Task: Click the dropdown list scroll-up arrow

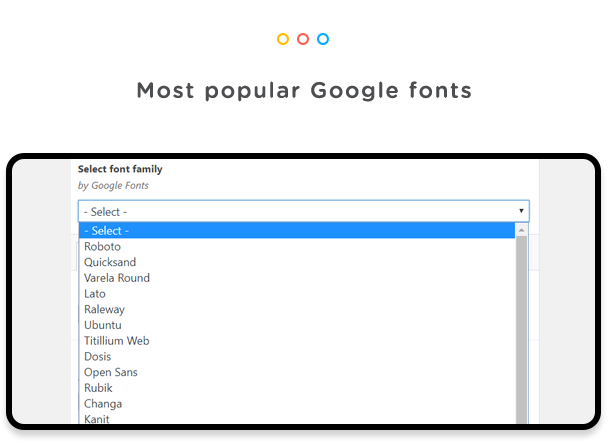Action: (521, 230)
